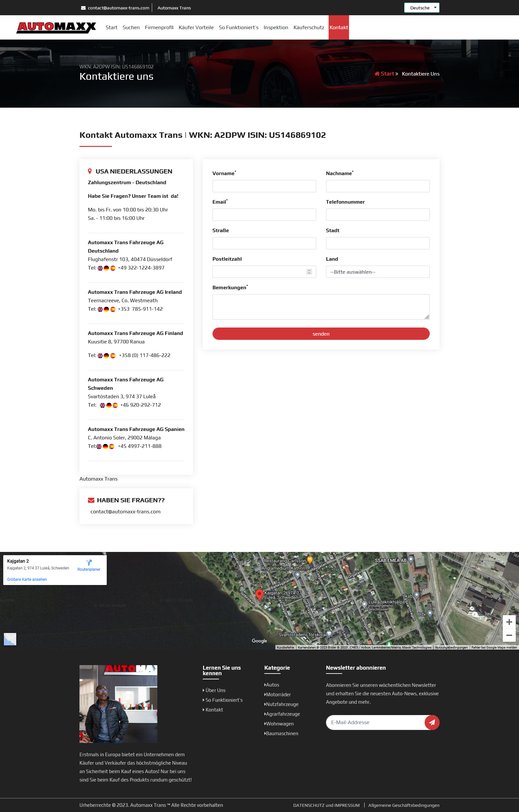This screenshot has width=519, height=812.
Task: Focus the newsletter E-Mail-Addresse field
Action: click(x=375, y=722)
